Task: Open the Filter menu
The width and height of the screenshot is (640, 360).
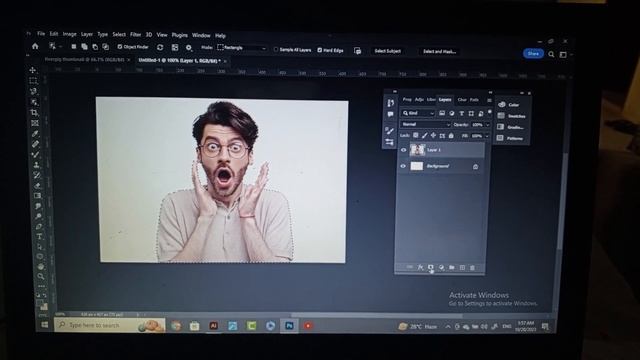Action: tap(136, 35)
